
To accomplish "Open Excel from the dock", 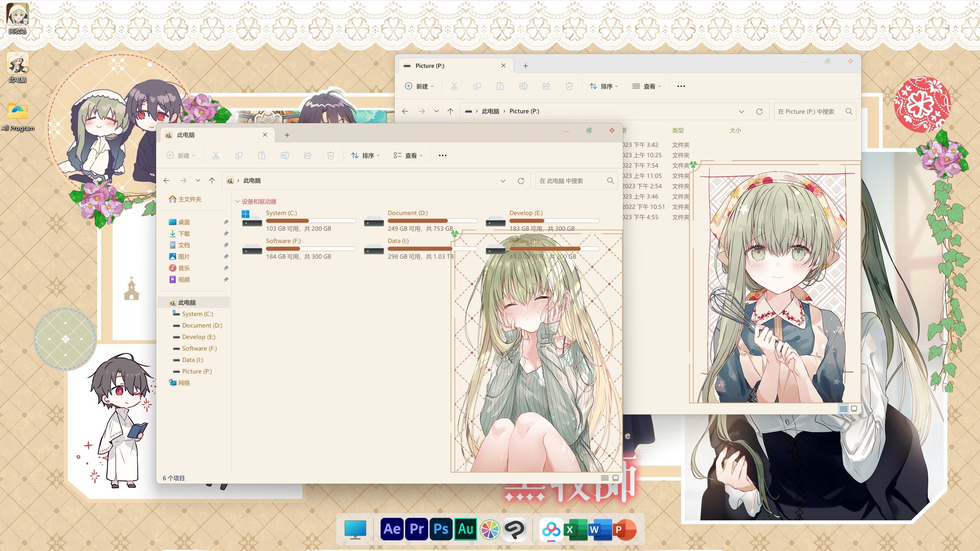I will pyautogui.click(x=575, y=530).
